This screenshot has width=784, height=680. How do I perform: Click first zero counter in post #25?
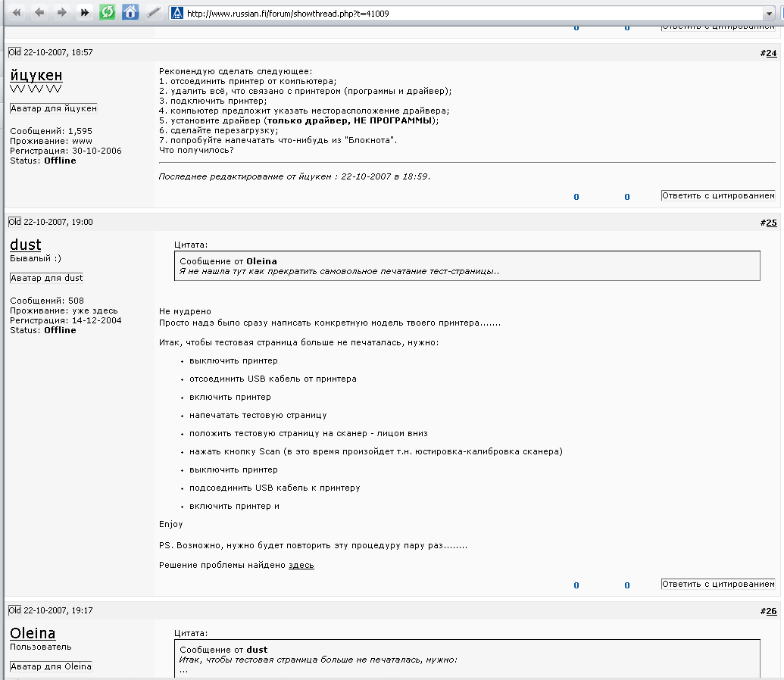[576, 585]
